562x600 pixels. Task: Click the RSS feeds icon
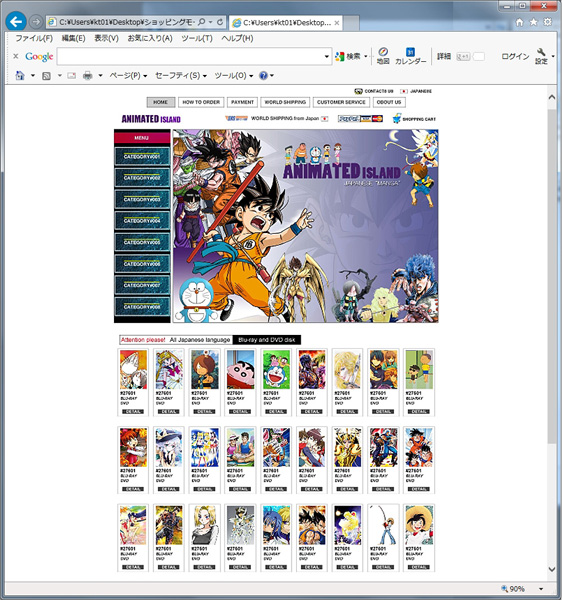click(46, 76)
